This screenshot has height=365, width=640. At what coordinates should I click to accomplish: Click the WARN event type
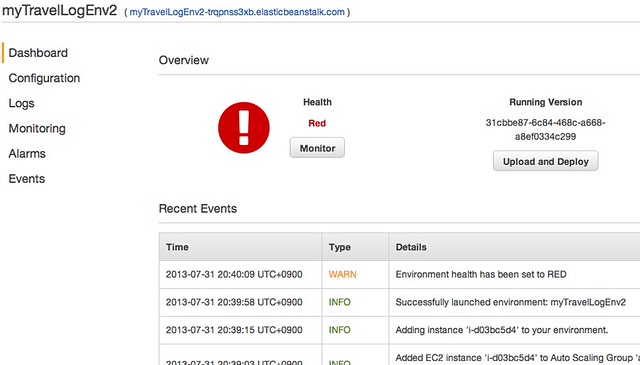[342, 274]
